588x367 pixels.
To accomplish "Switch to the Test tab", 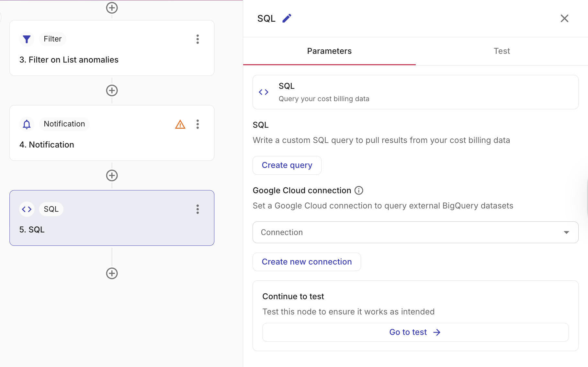I will pyautogui.click(x=502, y=51).
